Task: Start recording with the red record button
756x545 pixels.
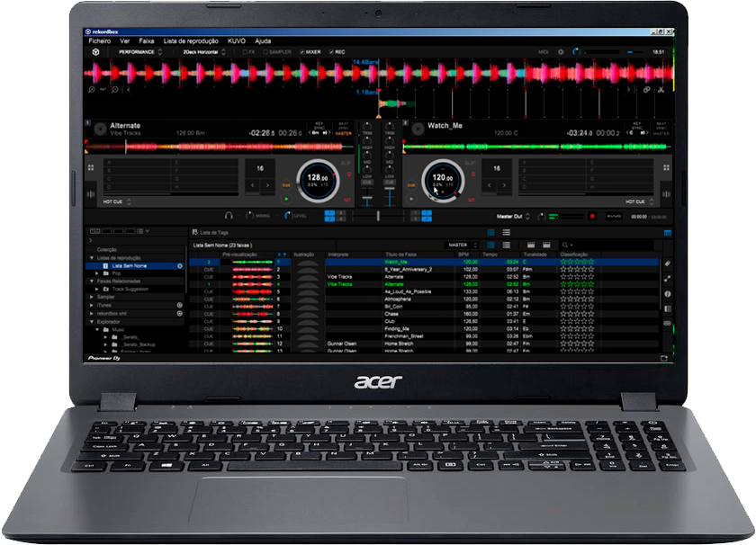Action: pos(592,217)
